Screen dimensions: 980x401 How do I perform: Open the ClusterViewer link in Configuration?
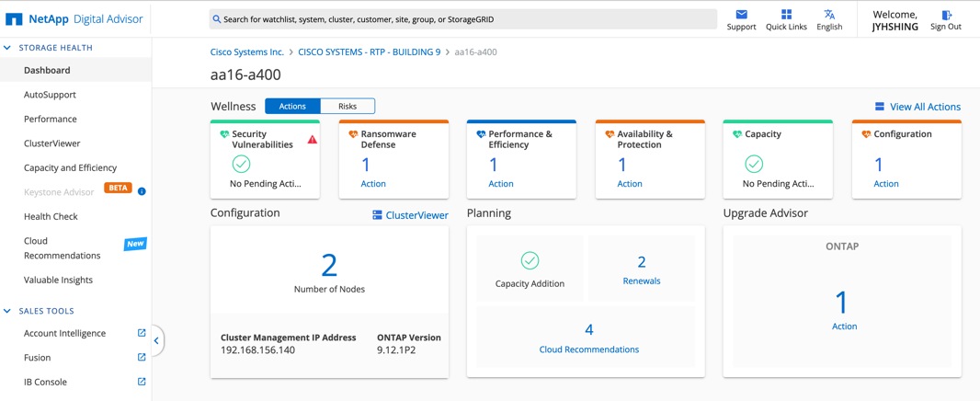410,215
